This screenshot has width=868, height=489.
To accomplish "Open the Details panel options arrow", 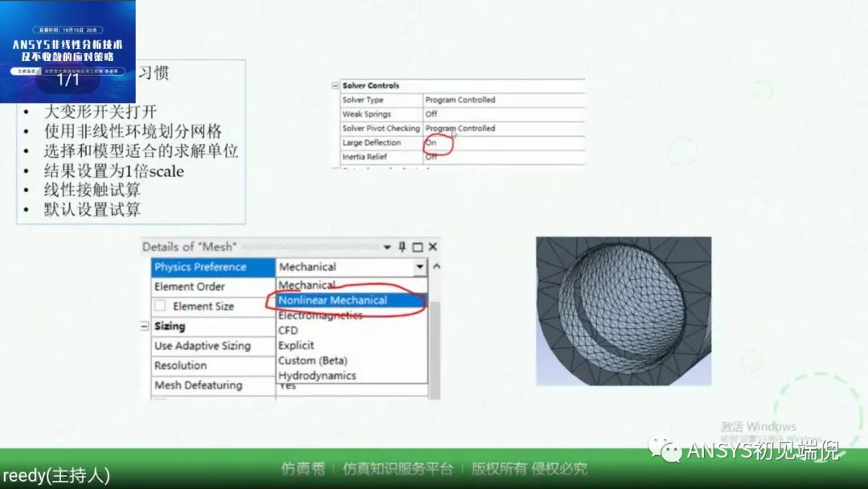I will pyautogui.click(x=387, y=247).
